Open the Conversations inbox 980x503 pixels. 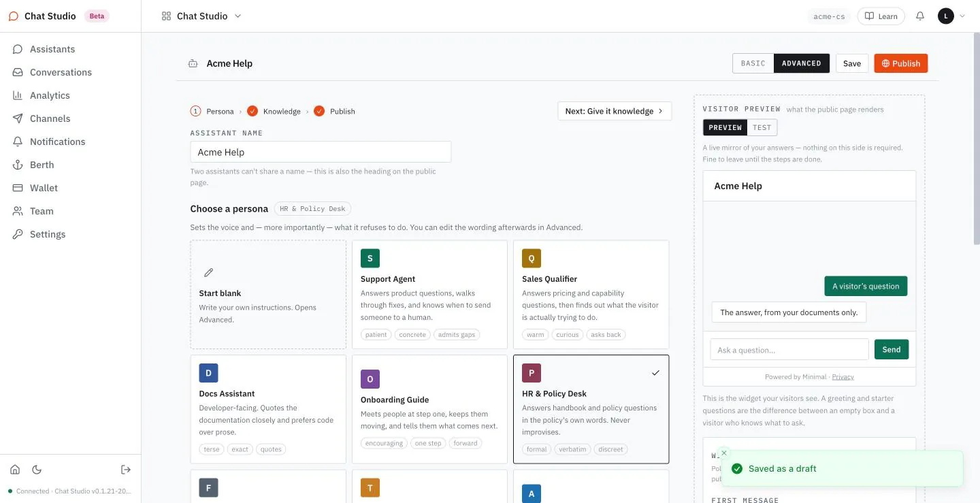click(70, 72)
